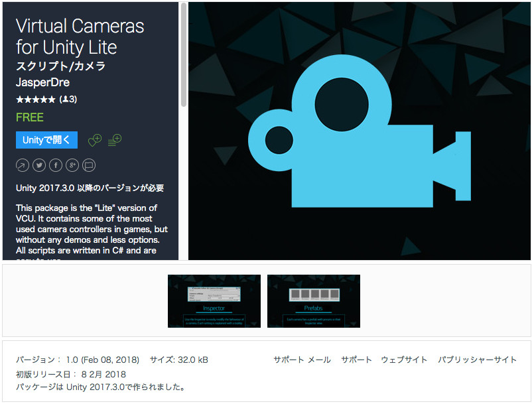
Task: Add asset to wishlist heart icon
Action: 95,140
